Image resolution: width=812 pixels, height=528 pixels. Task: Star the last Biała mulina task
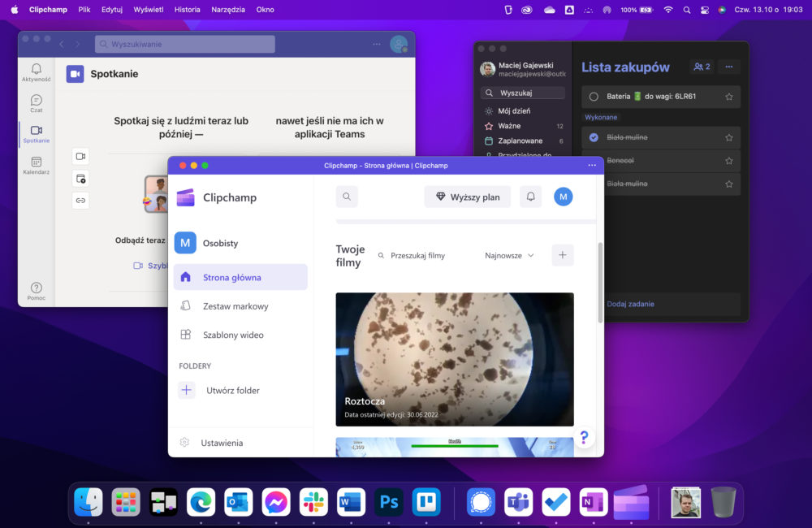pyautogui.click(x=728, y=184)
